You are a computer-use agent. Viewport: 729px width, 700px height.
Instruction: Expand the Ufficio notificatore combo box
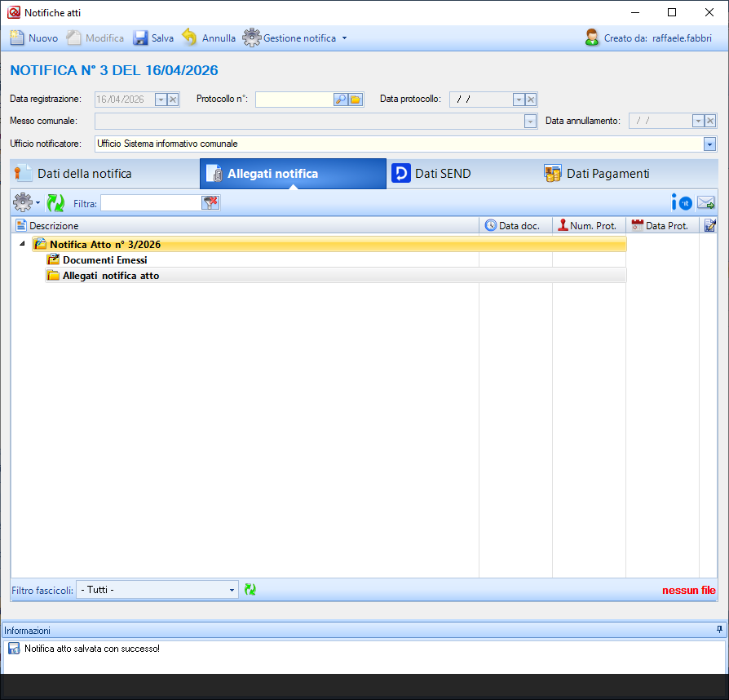pos(709,144)
